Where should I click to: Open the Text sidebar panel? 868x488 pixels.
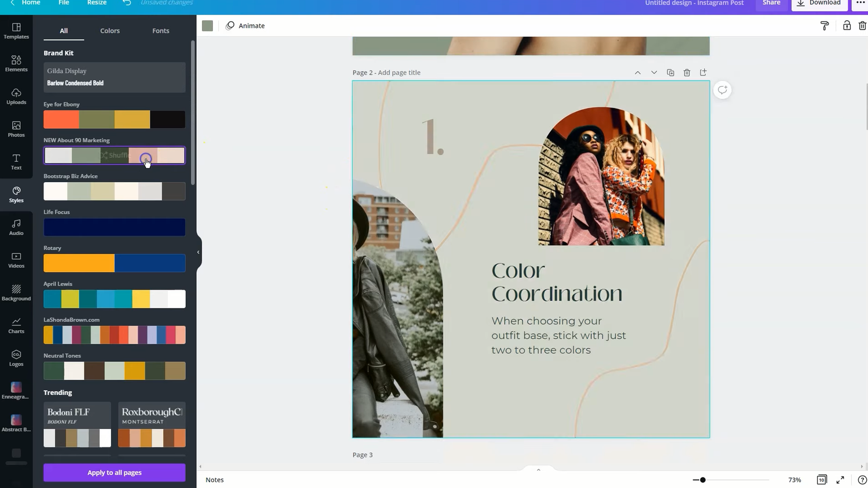tap(16, 162)
